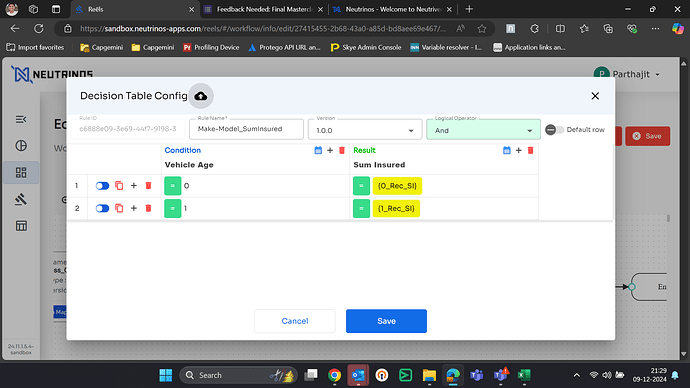
Task: Click the equals operator for row 1 condition
Action: coord(172,186)
